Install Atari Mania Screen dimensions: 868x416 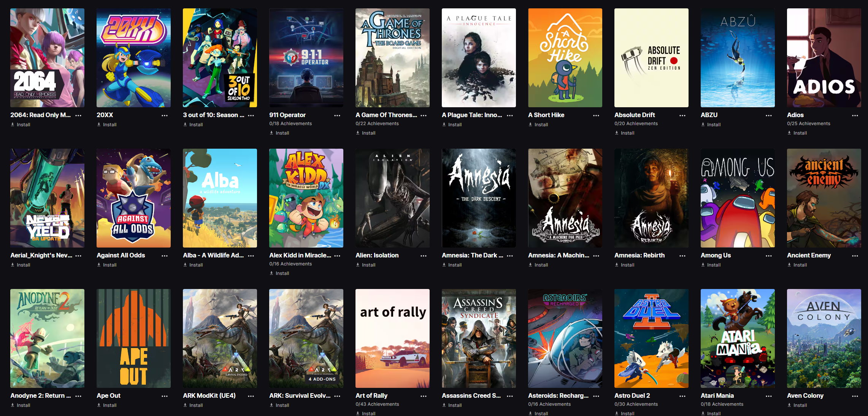point(711,413)
